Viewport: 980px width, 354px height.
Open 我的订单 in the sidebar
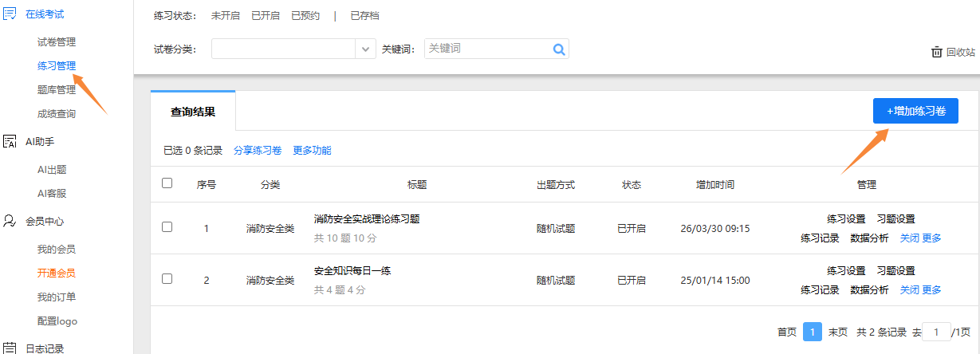click(x=57, y=297)
